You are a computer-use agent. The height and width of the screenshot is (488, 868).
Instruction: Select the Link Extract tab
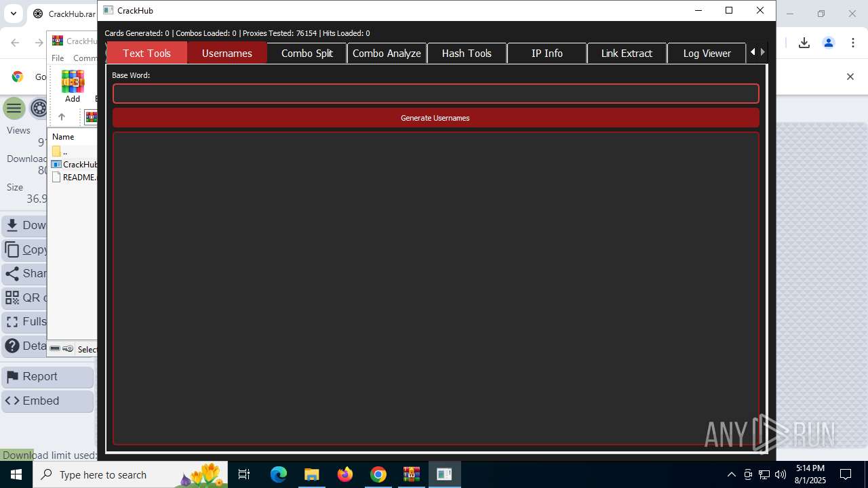click(x=627, y=53)
